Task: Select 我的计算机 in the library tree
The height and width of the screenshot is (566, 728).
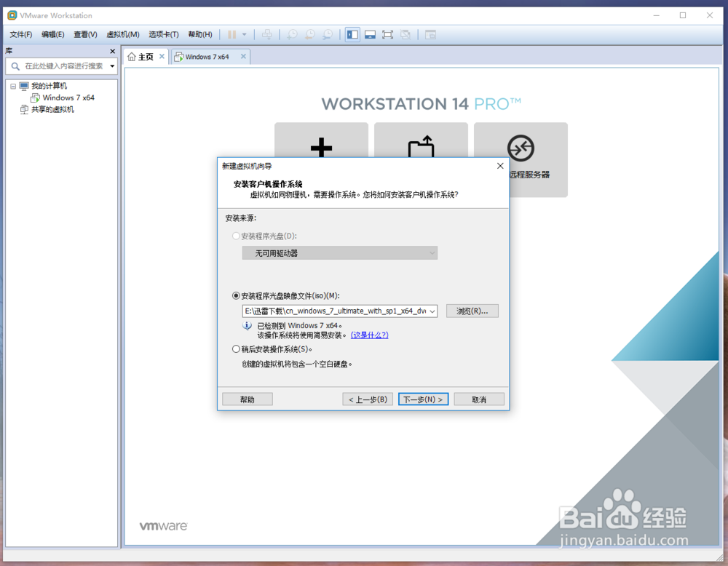Action: (49, 86)
